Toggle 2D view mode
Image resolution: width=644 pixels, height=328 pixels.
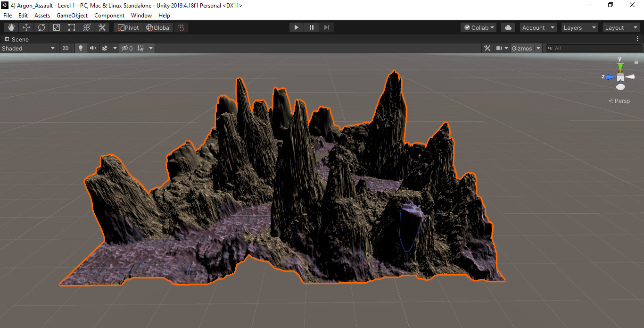click(66, 48)
